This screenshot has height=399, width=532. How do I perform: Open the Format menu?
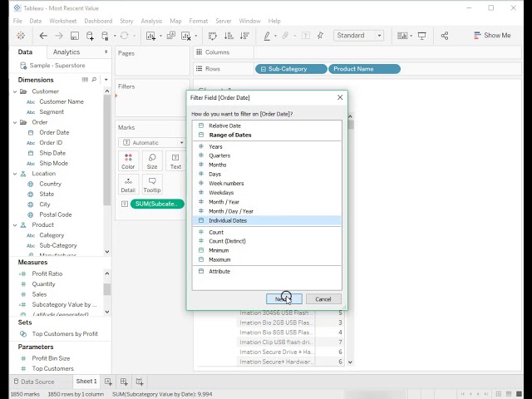click(x=199, y=21)
